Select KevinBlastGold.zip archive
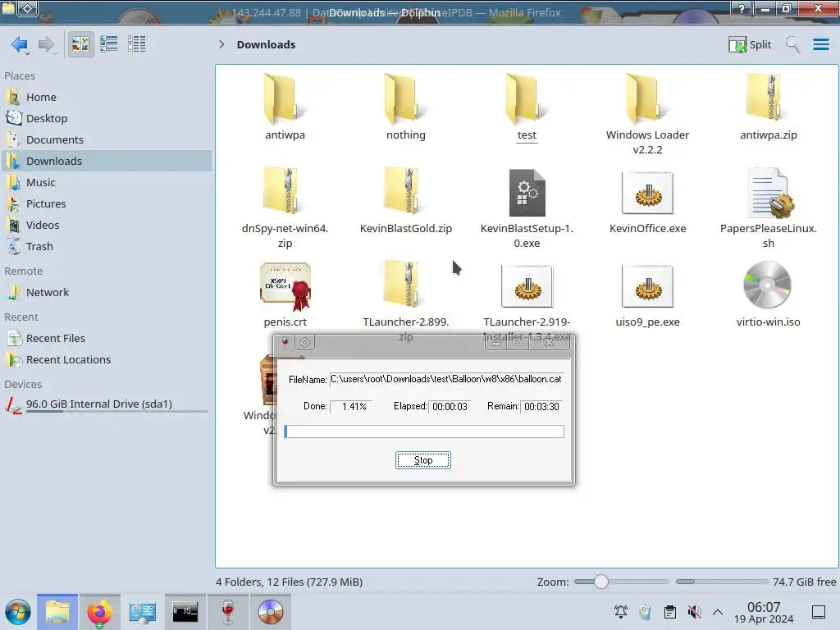 [x=405, y=192]
